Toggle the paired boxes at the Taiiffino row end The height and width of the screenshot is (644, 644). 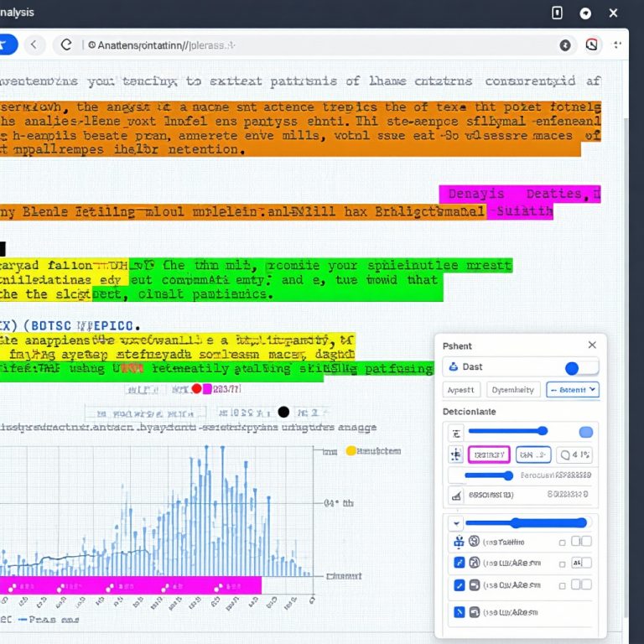[x=582, y=542]
